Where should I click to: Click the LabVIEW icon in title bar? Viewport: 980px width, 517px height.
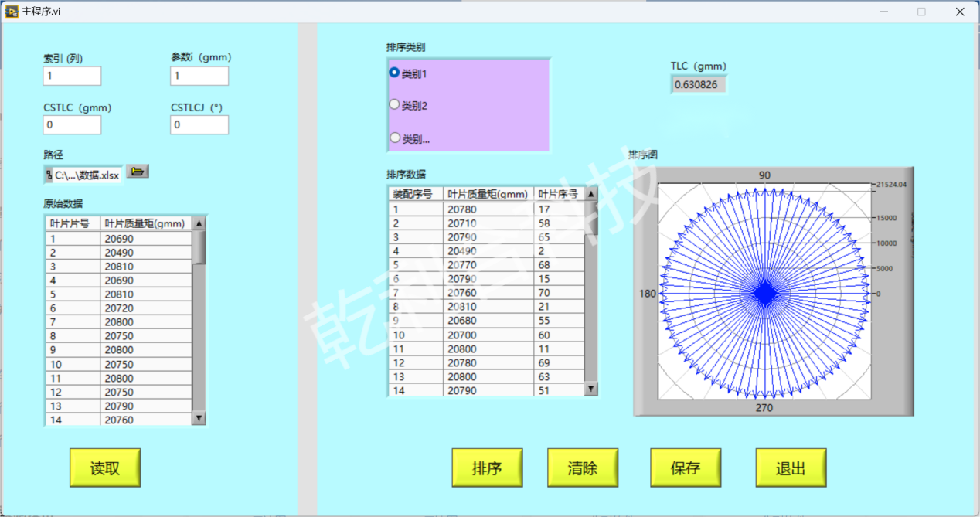[12, 12]
